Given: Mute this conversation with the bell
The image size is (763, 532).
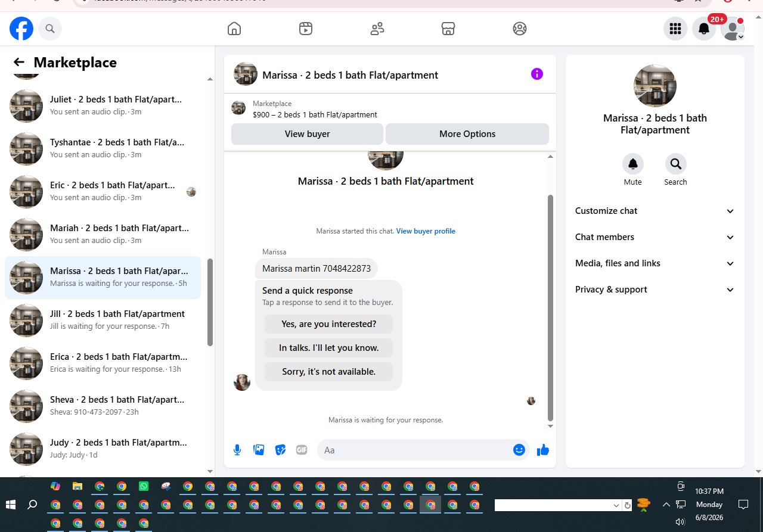Looking at the screenshot, I should [633, 164].
